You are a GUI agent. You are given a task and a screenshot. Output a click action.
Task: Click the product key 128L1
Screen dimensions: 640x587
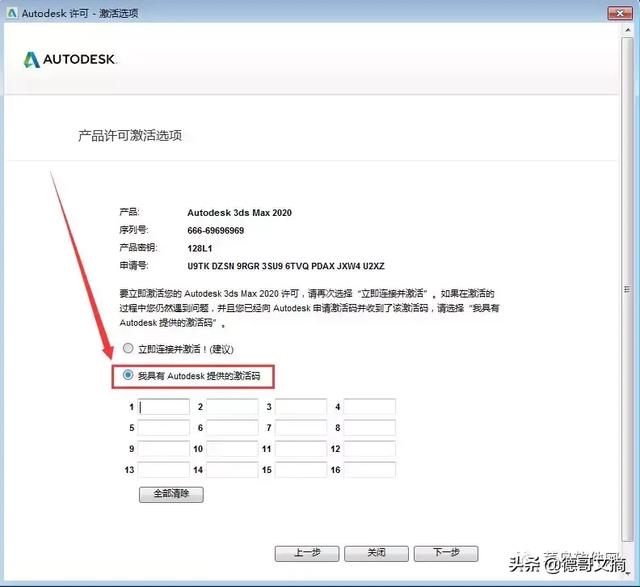tap(200, 249)
